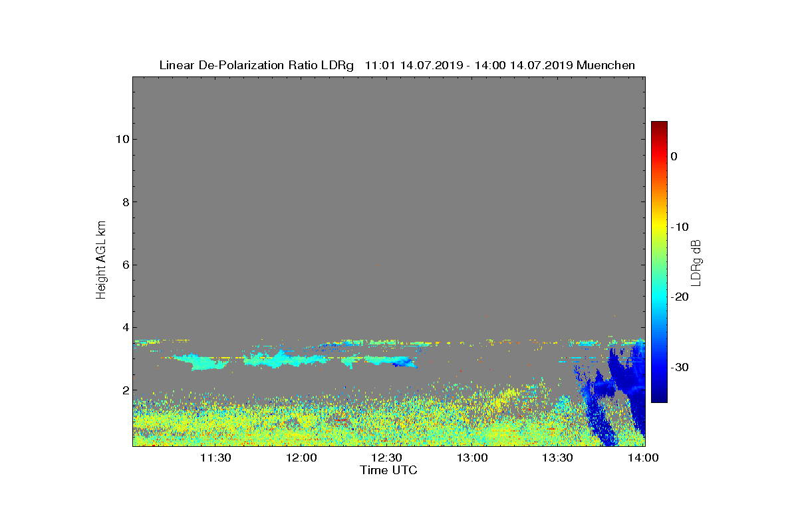Click the 13:30 time tick label
The image size is (798, 532).
557,458
